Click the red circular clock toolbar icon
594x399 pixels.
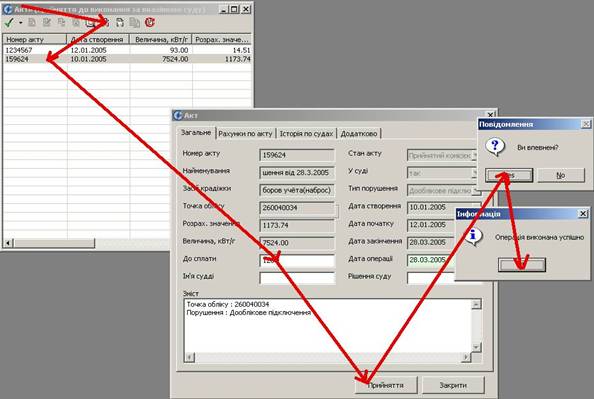pyautogui.click(x=150, y=23)
